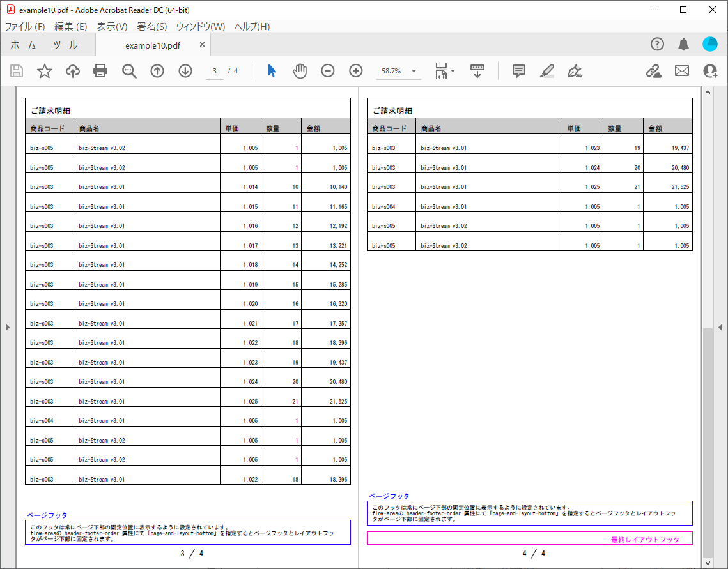The height and width of the screenshot is (569, 728).
Task: Toggle scrolling mode keyboard icon
Action: (x=477, y=71)
